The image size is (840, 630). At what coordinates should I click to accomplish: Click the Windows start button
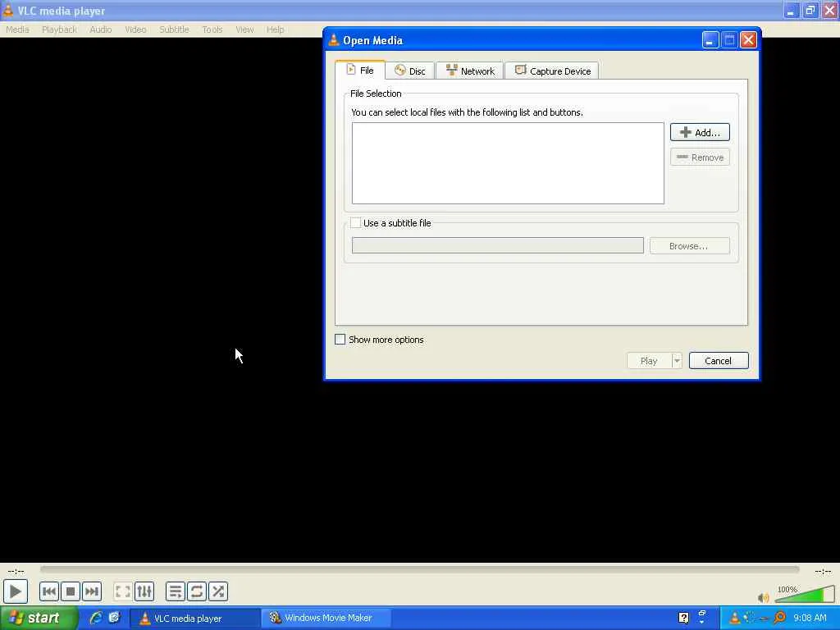click(39, 618)
